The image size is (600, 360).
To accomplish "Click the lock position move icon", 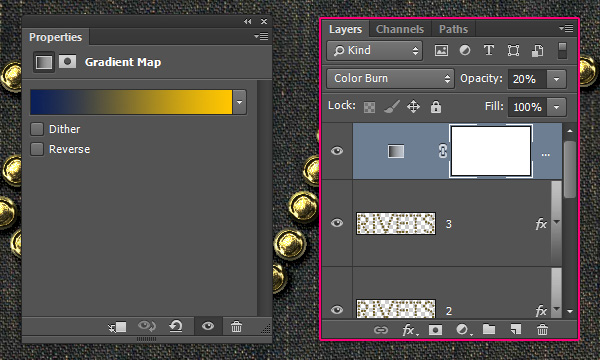I will coord(413,107).
